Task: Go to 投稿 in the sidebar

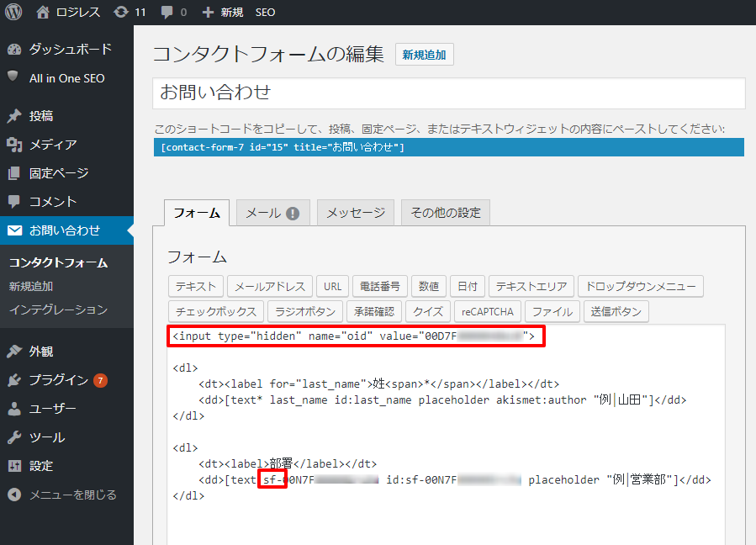Action: [40, 116]
